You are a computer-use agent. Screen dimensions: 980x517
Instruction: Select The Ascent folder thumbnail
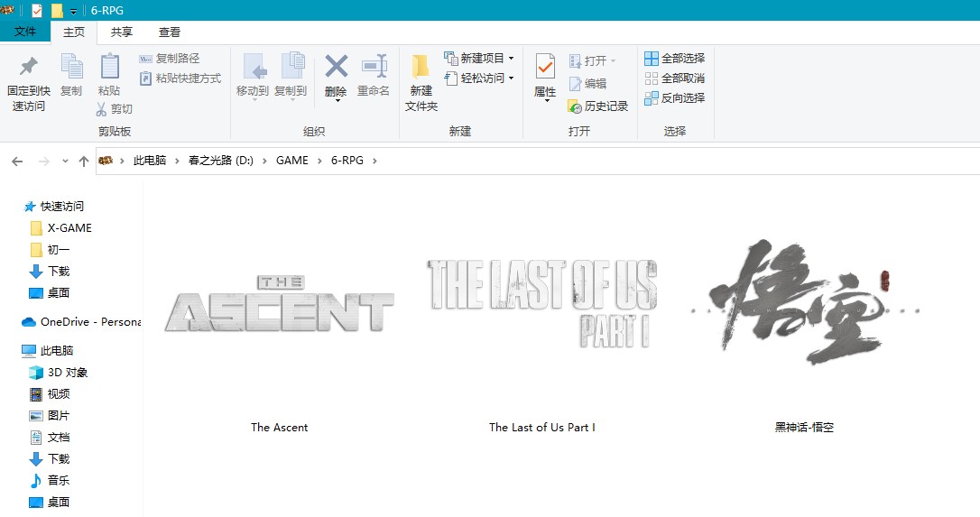click(280, 304)
